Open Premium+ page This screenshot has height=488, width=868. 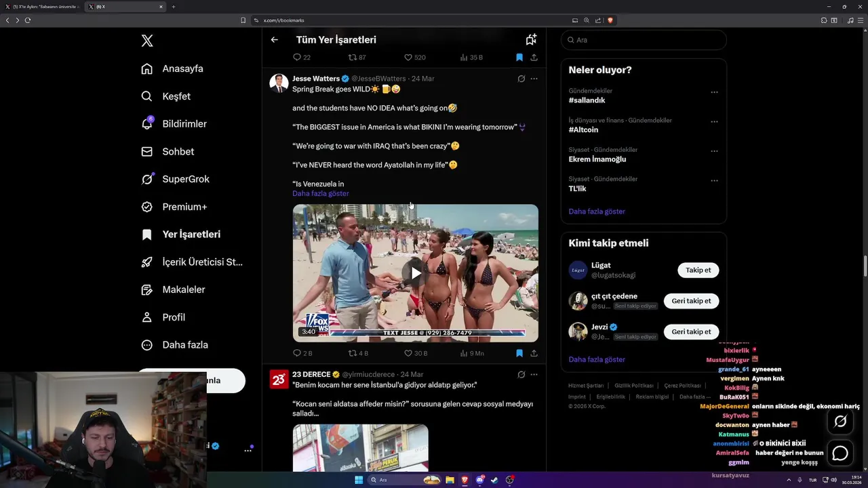pos(174,207)
